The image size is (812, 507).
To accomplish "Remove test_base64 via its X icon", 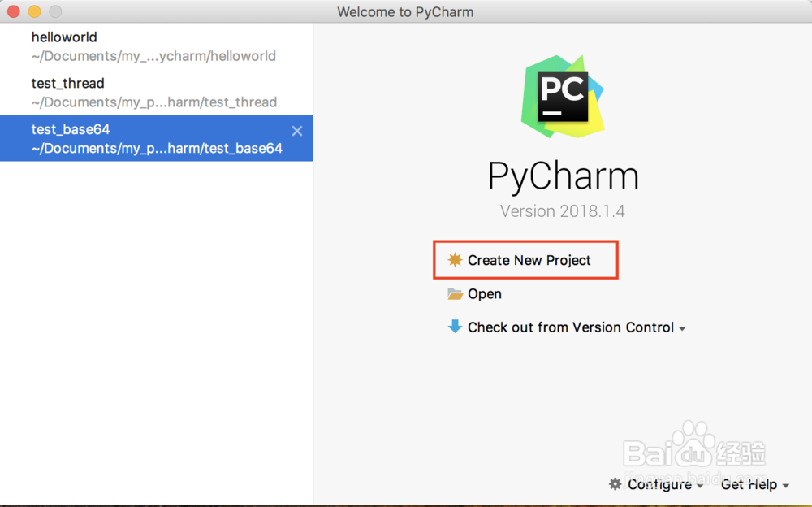I will pos(297,131).
